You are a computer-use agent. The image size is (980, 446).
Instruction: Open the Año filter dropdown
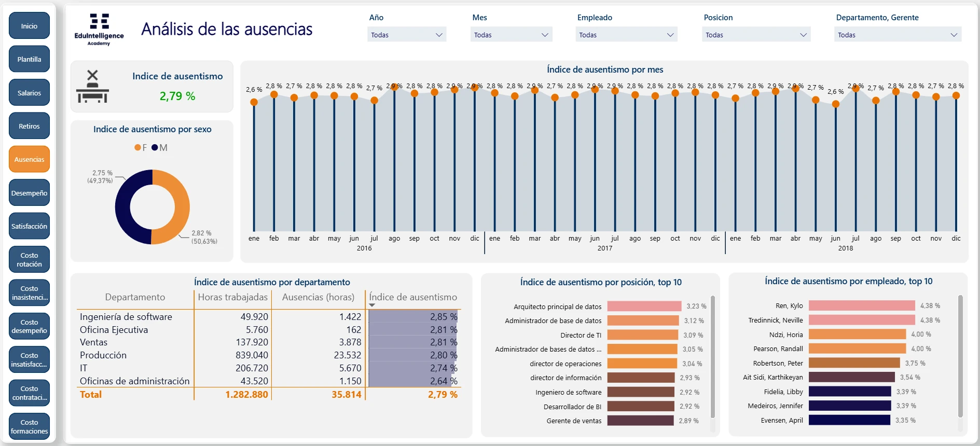pos(407,35)
